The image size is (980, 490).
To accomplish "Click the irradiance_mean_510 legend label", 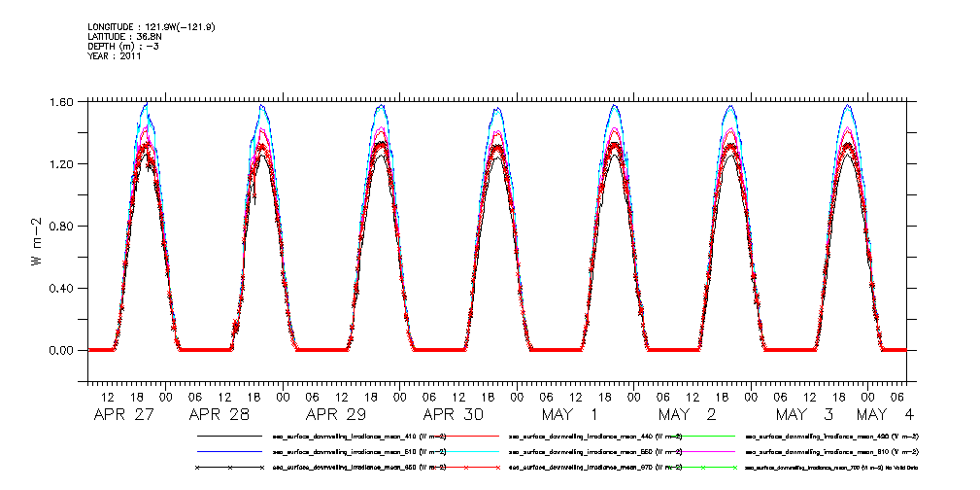I will (x=359, y=452).
